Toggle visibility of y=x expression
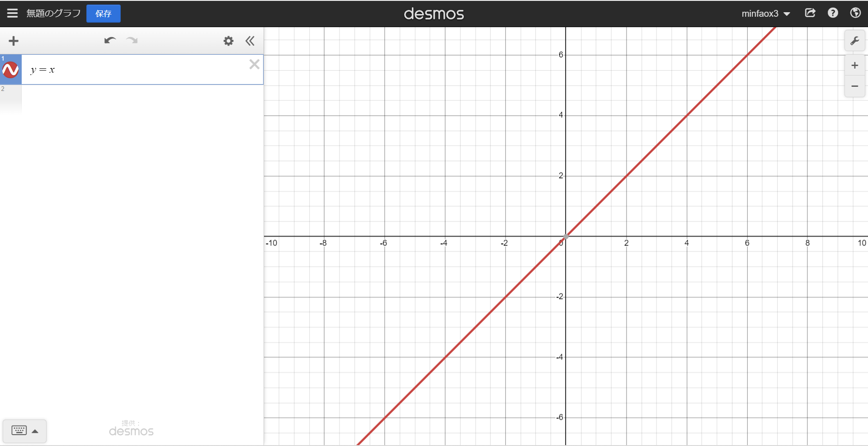The image size is (868, 446). [10, 70]
